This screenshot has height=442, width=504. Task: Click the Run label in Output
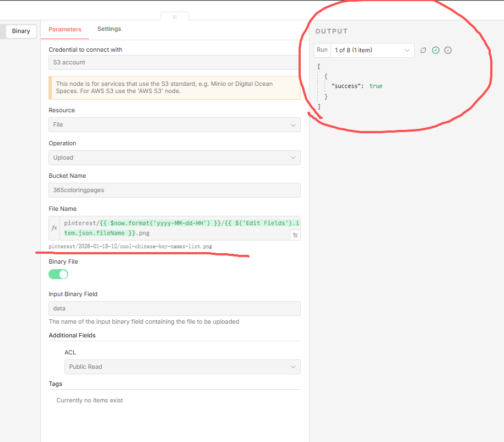(322, 50)
